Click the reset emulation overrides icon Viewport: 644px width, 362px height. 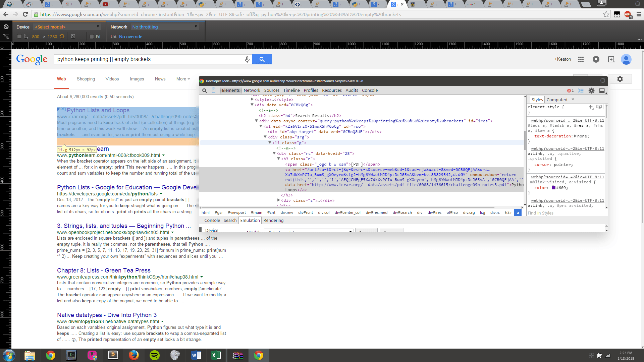[6, 27]
